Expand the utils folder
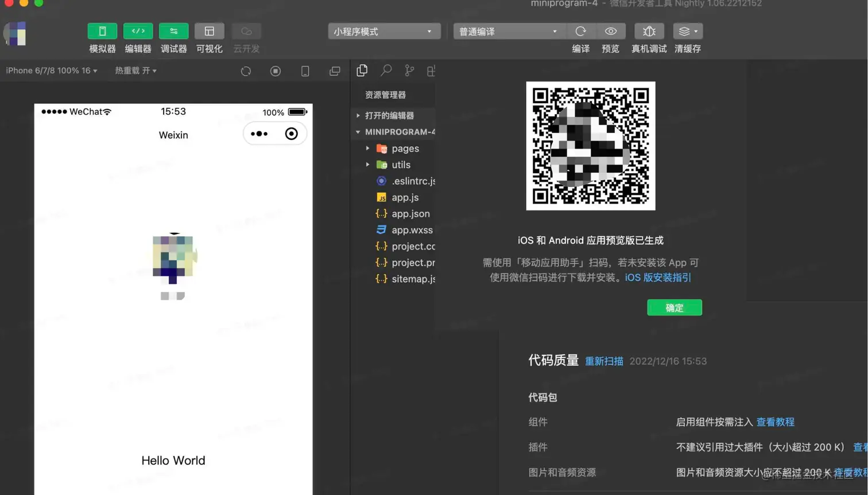Image resolution: width=868 pixels, height=495 pixels. point(367,165)
